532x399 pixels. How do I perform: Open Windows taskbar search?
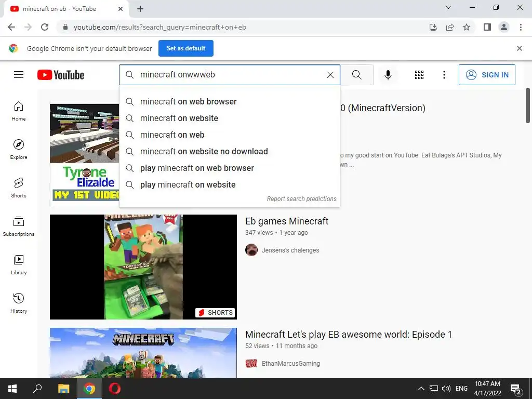click(37, 389)
